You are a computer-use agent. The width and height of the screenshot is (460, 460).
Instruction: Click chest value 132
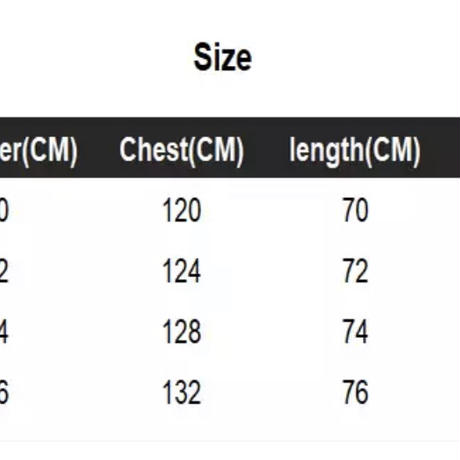182,392
